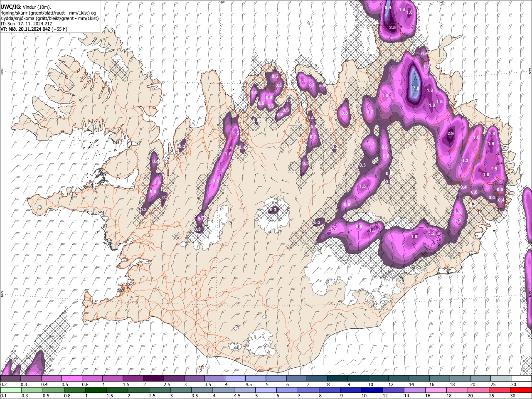Click the '1.2' precipitation value in the southeast
The image size is (532, 399).
click(431, 234)
